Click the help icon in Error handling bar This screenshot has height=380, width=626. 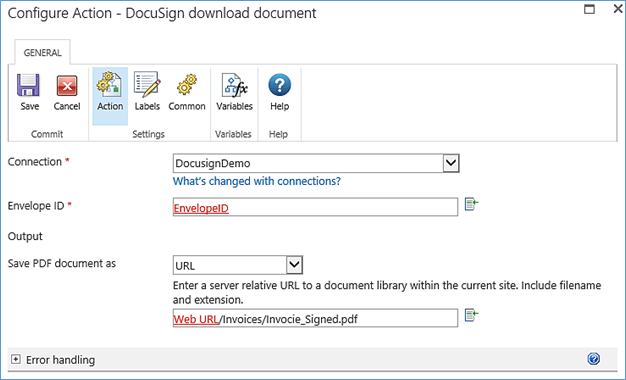click(x=593, y=358)
